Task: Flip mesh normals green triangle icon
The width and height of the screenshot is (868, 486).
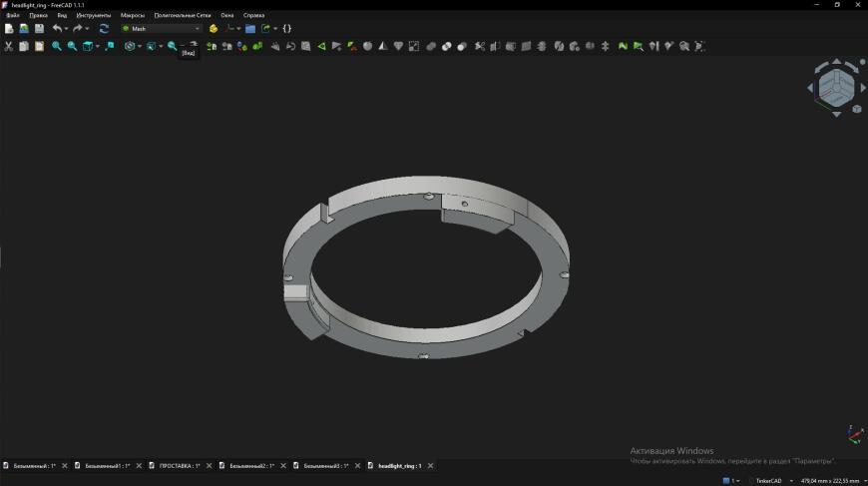Action: 321,46
